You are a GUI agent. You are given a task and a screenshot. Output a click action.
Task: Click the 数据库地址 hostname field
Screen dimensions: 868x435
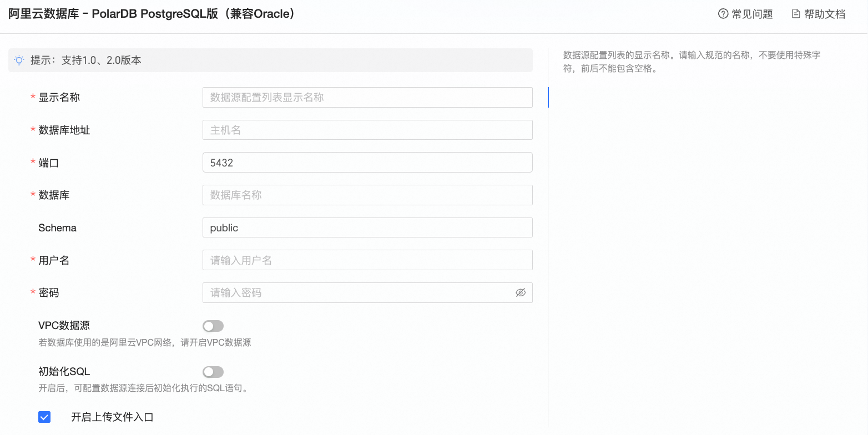367,130
